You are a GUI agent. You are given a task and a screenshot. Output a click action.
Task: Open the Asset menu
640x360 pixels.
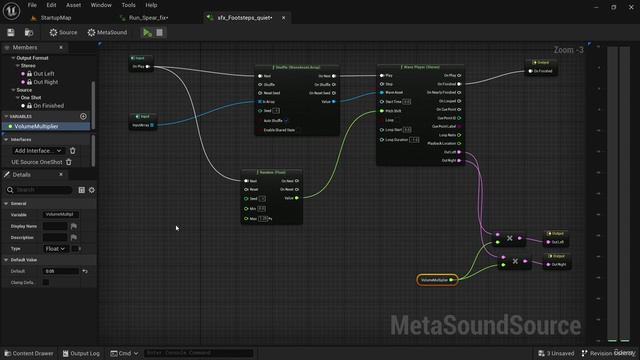pyautogui.click(x=73, y=5)
